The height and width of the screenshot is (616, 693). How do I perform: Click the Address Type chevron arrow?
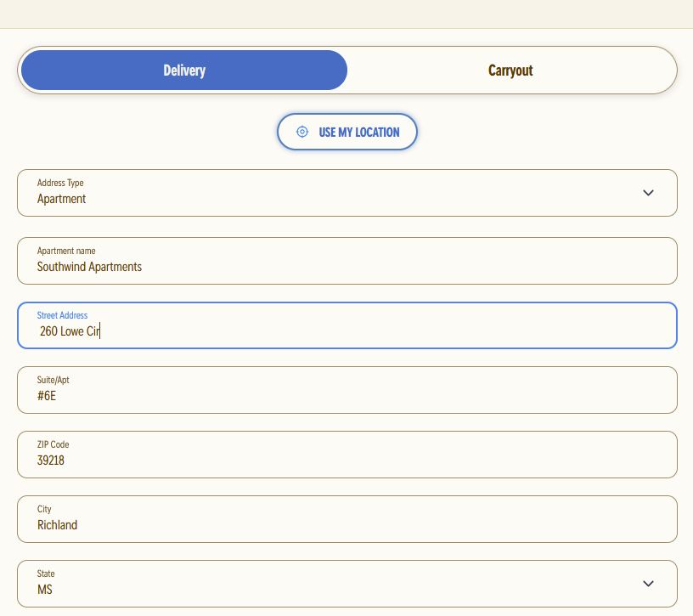pyautogui.click(x=648, y=193)
